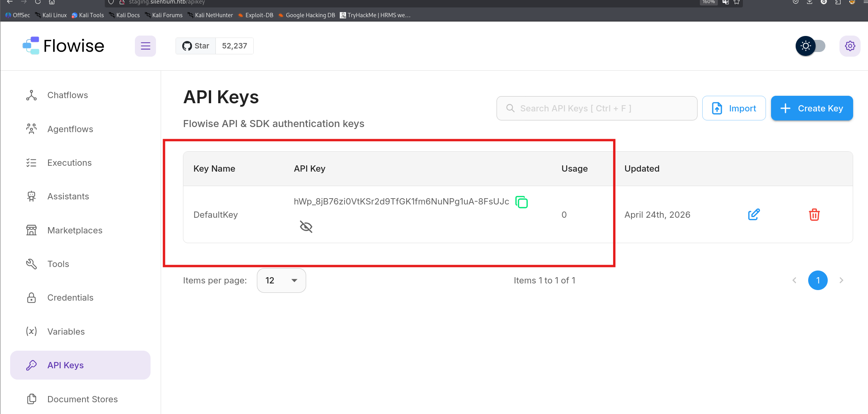Image resolution: width=868 pixels, height=414 pixels.
Task: Open Marketplaces
Action: (x=81, y=230)
